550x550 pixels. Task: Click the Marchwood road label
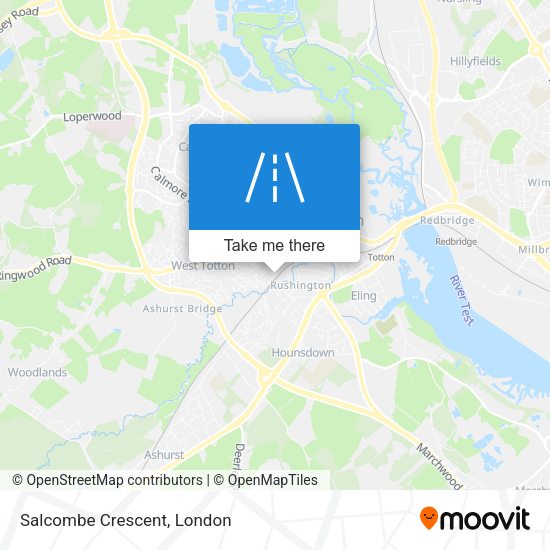(439, 466)
